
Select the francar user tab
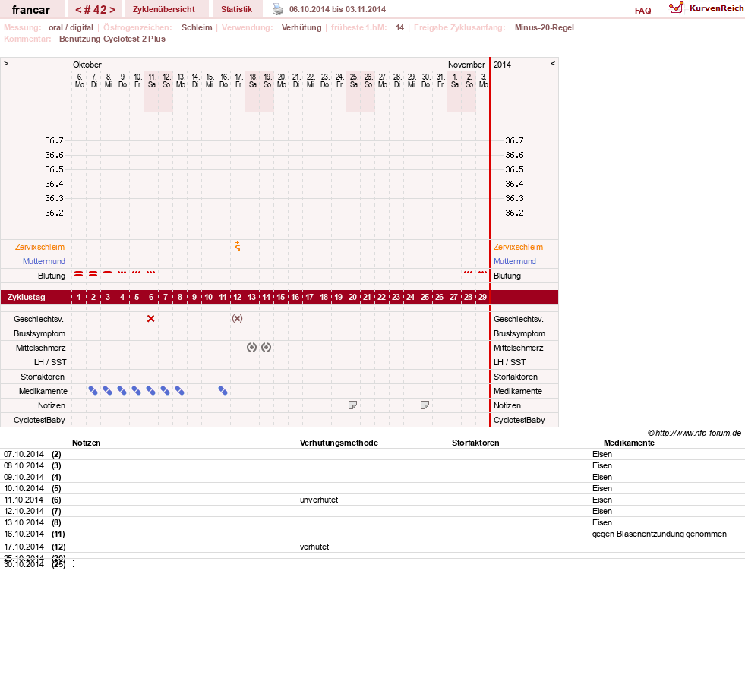31,10
